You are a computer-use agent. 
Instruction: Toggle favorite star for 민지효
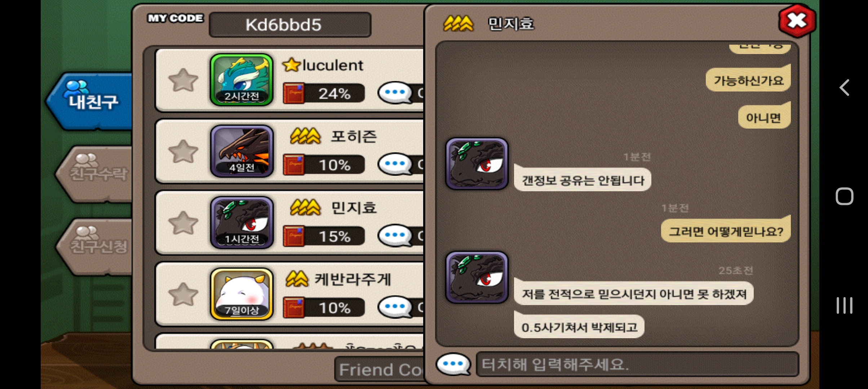183,223
